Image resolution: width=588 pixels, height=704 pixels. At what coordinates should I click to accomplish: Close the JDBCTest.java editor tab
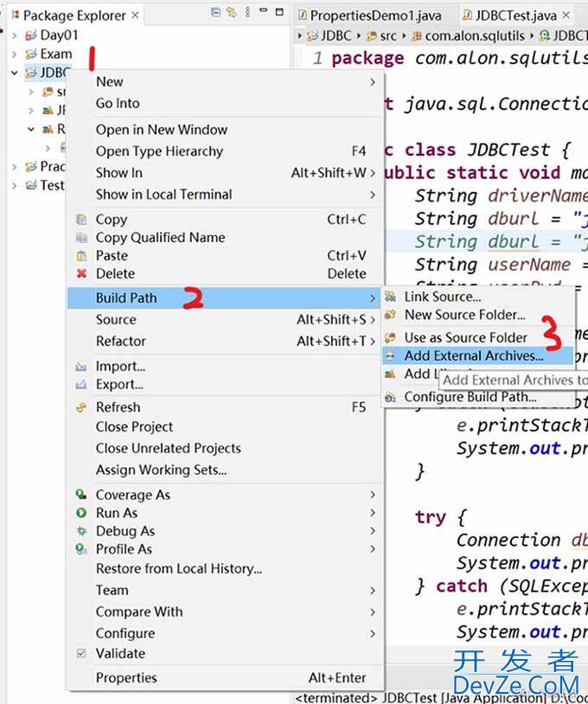click(x=566, y=16)
